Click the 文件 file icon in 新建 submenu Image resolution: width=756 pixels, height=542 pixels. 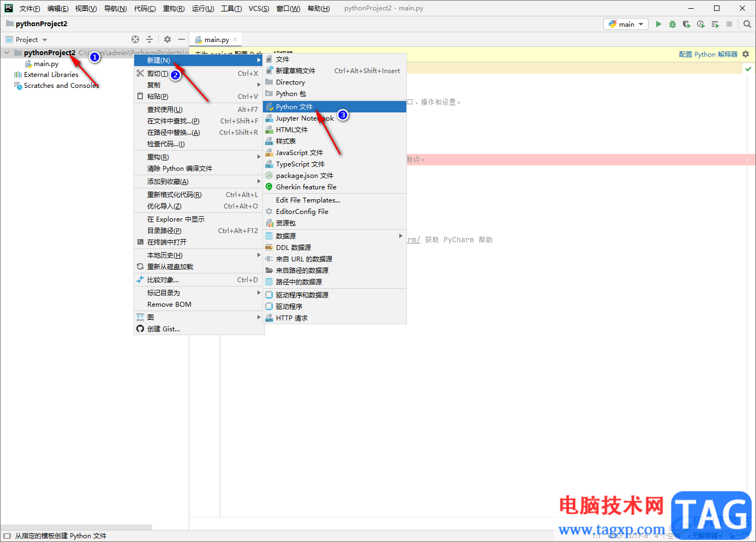[x=269, y=59]
